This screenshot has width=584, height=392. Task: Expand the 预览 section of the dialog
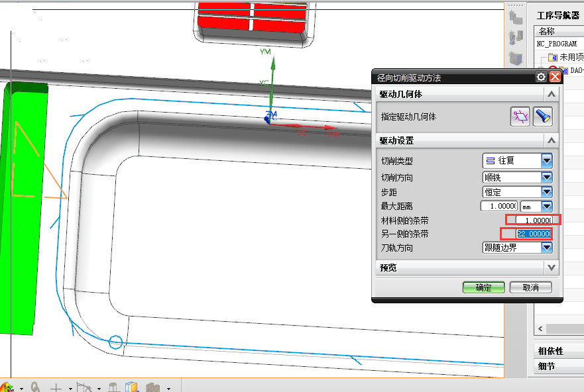pos(551,268)
